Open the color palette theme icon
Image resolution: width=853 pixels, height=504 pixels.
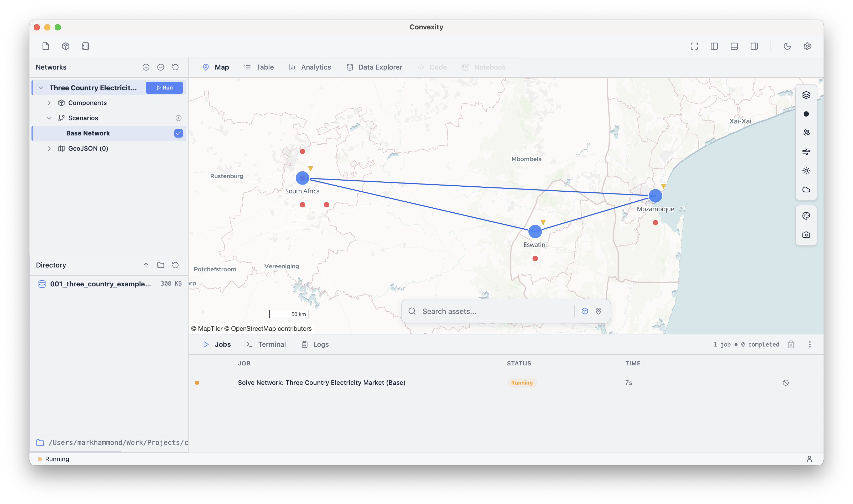tap(806, 216)
